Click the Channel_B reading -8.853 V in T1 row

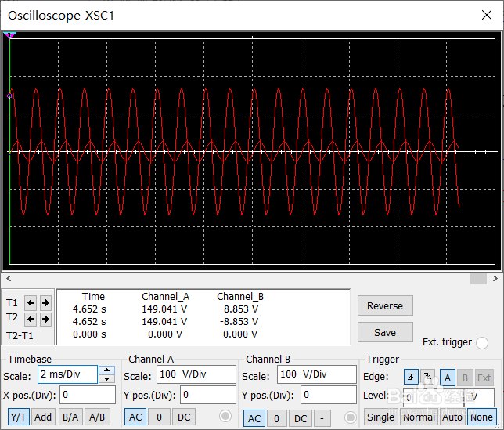pyautogui.click(x=239, y=309)
